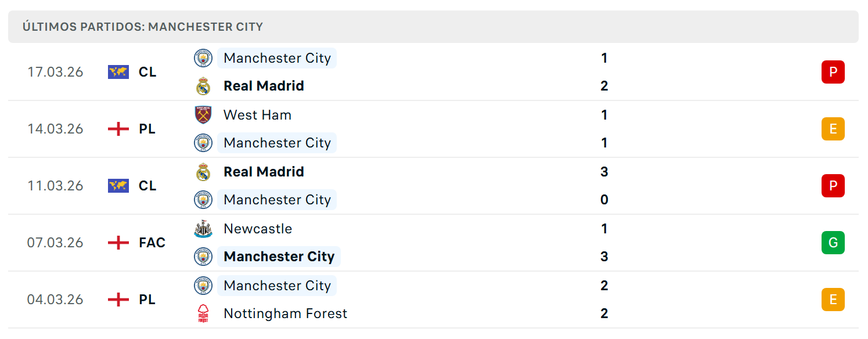Click the Manchester City crest in the 04.03.26 match

203,286
